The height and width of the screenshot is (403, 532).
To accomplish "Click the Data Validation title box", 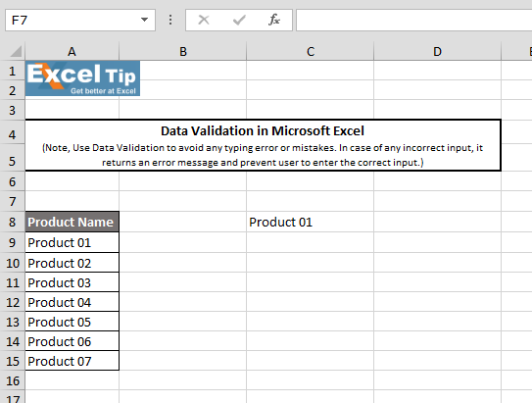I will 263,145.
